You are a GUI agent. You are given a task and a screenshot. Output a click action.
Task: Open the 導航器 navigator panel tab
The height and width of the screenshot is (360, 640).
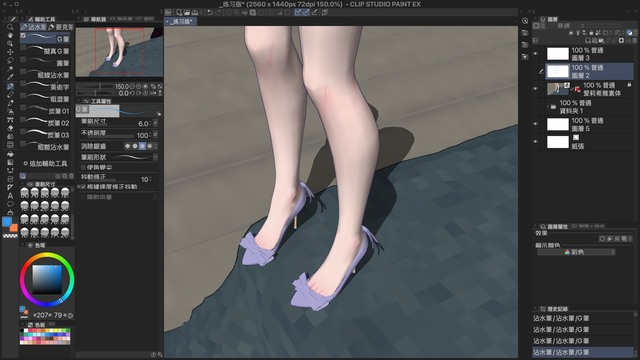click(95, 19)
